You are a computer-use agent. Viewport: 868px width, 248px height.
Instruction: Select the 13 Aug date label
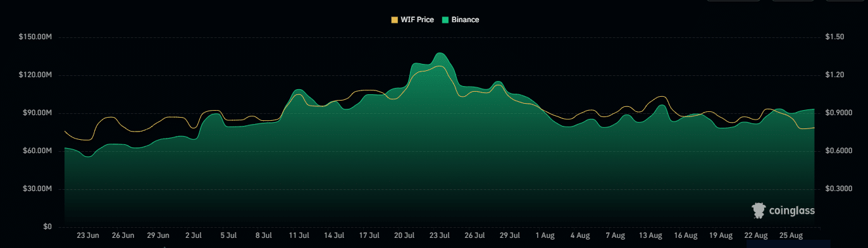pos(650,235)
